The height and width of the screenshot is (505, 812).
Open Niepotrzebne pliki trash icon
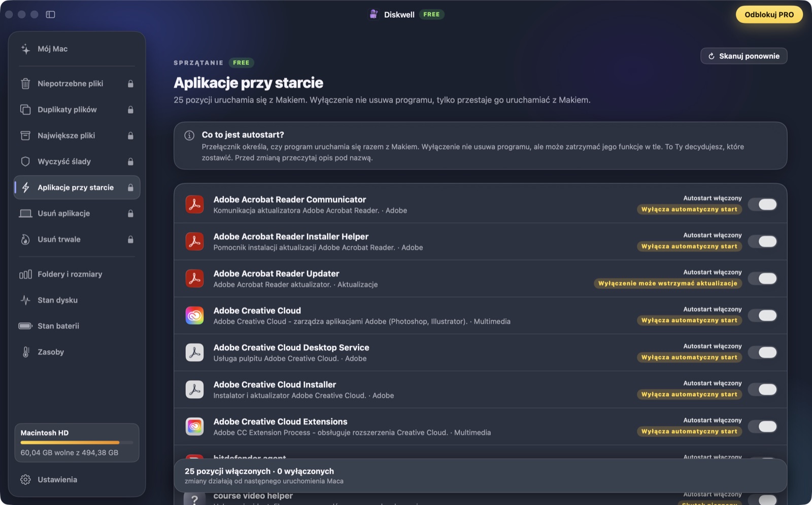click(25, 84)
